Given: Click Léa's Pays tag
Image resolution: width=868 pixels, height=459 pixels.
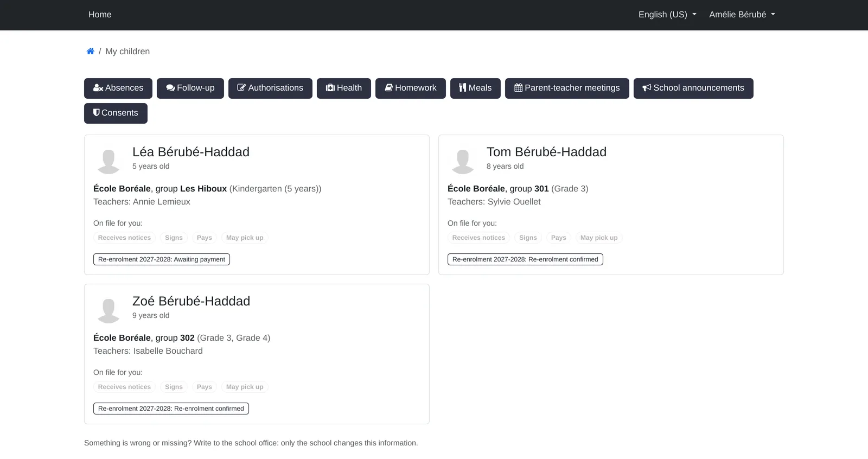Looking at the screenshot, I should pos(205,238).
